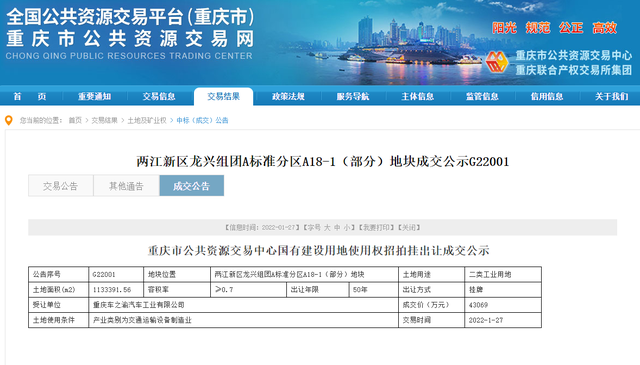Viewport: 640px width, 365px height.
Task: Click the 信息时间 2022-01-27 text
Action: coord(261,227)
